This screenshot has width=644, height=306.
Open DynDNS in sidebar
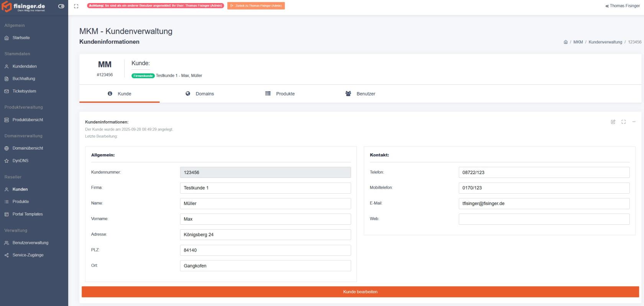tap(20, 161)
